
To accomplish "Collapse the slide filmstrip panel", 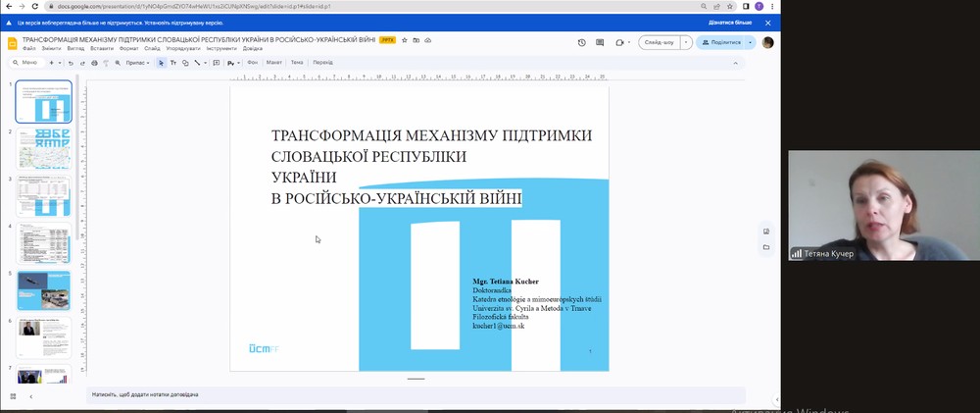I will point(30,395).
